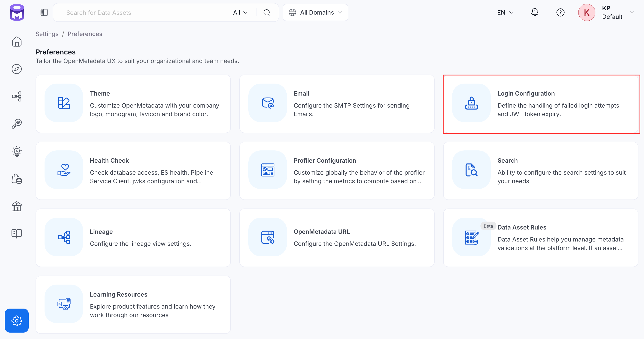This screenshot has height=339, width=644.
Task: Open the Learning Resources title
Action: 118,294
